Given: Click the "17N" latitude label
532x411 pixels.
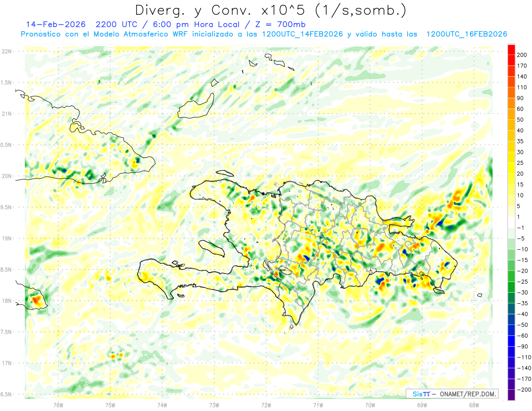Looking at the screenshot, I should pos(6,363).
